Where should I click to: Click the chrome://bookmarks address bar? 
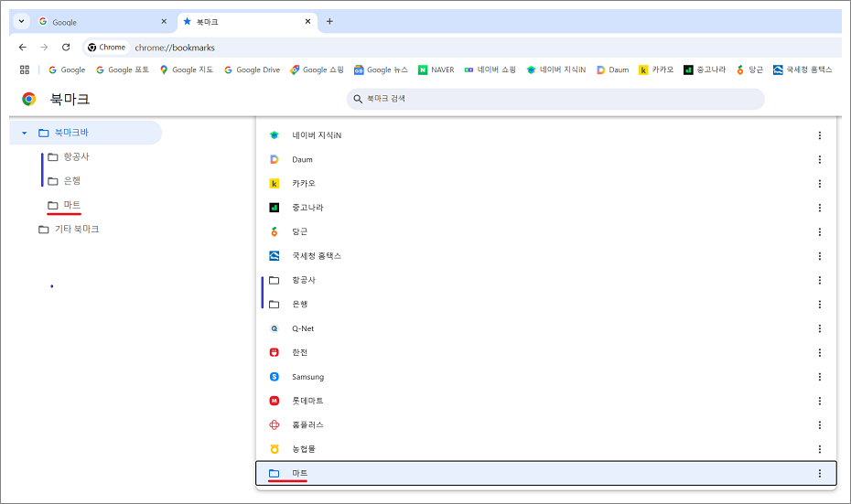(461, 48)
